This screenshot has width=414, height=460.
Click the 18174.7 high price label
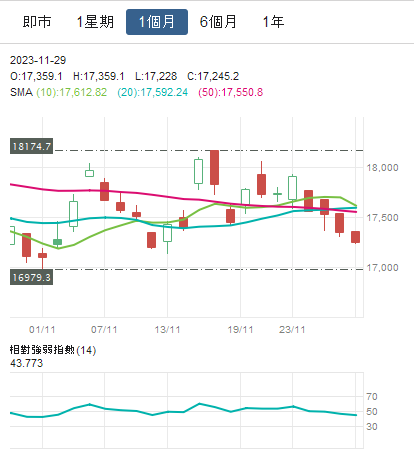click(31, 146)
